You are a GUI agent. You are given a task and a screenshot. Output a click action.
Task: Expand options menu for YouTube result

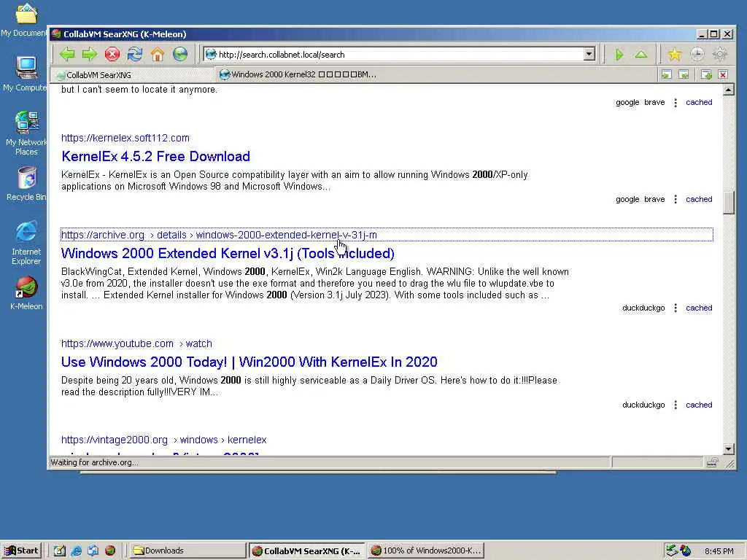tap(675, 405)
